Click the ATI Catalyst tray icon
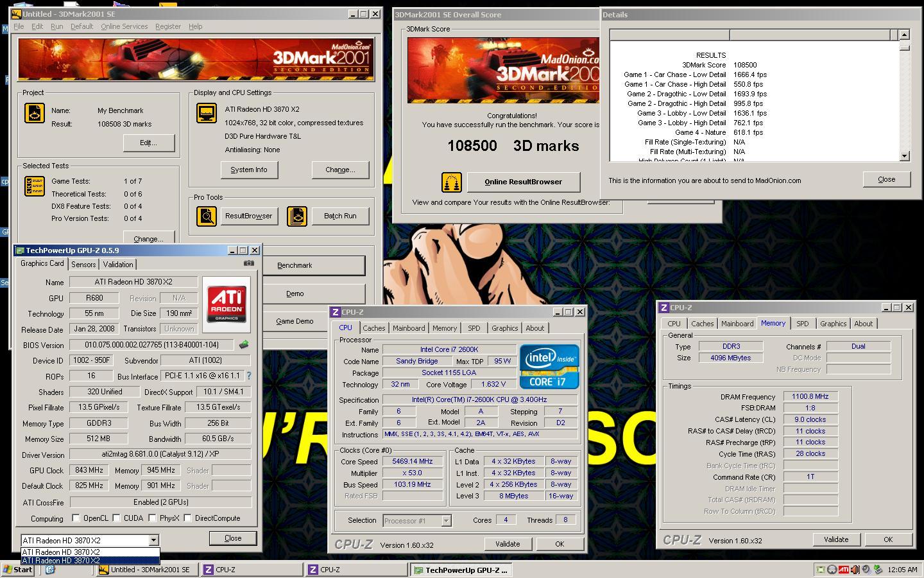Screen dimensions: 924x578 click(x=844, y=569)
